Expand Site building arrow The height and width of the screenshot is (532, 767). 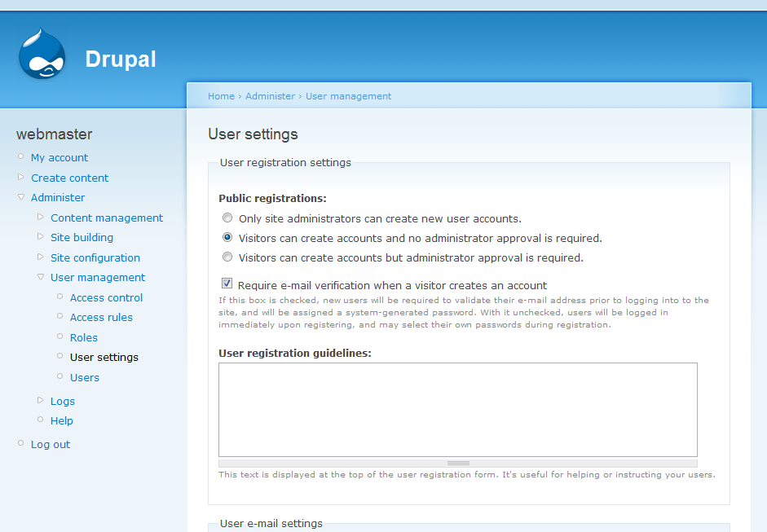tap(40, 236)
